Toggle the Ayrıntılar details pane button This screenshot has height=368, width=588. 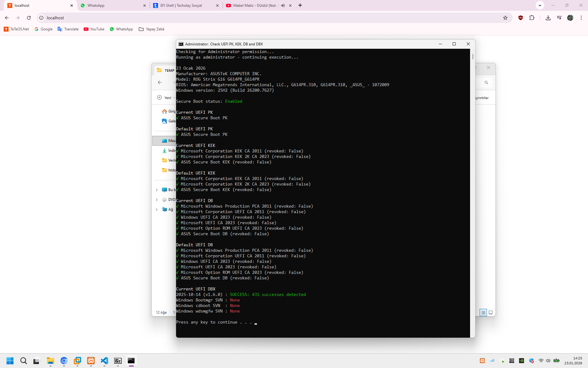[x=482, y=98]
